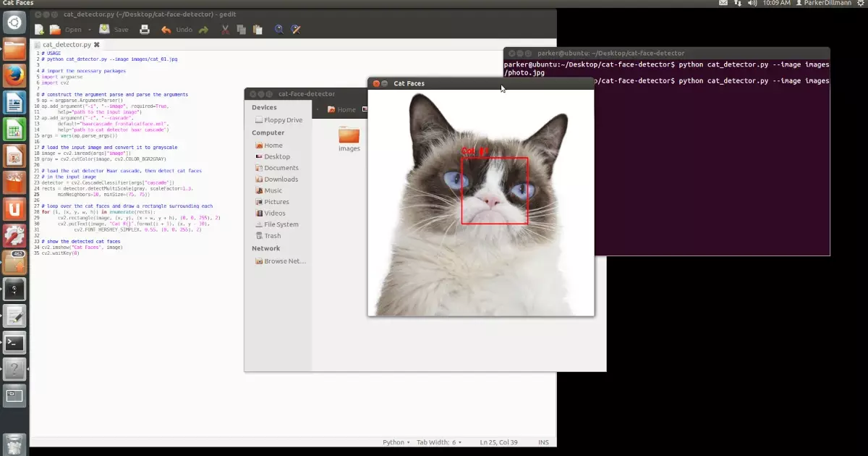Cut the selection with the scissors icon
Image resolution: width=868 pixels, height=456 pixels.
point(225,30)
